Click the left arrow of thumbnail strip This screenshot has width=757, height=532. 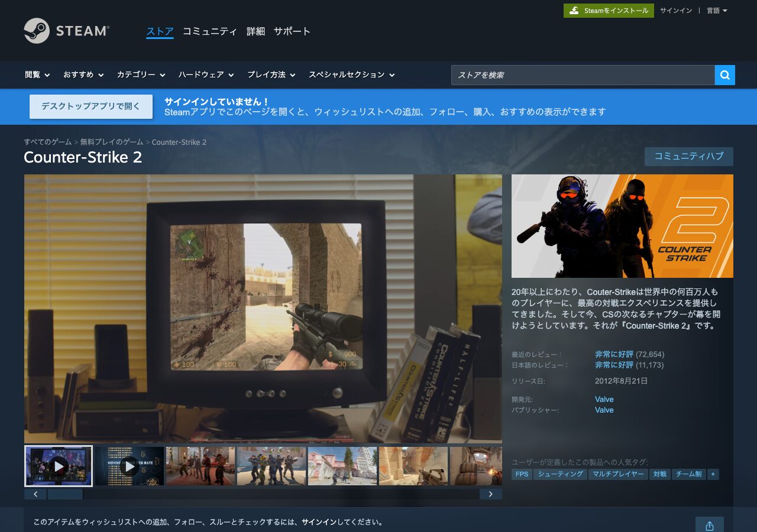tap(35, 494)
